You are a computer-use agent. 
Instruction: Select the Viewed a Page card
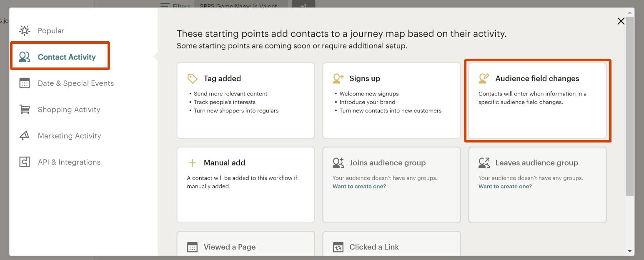(246, 246)
